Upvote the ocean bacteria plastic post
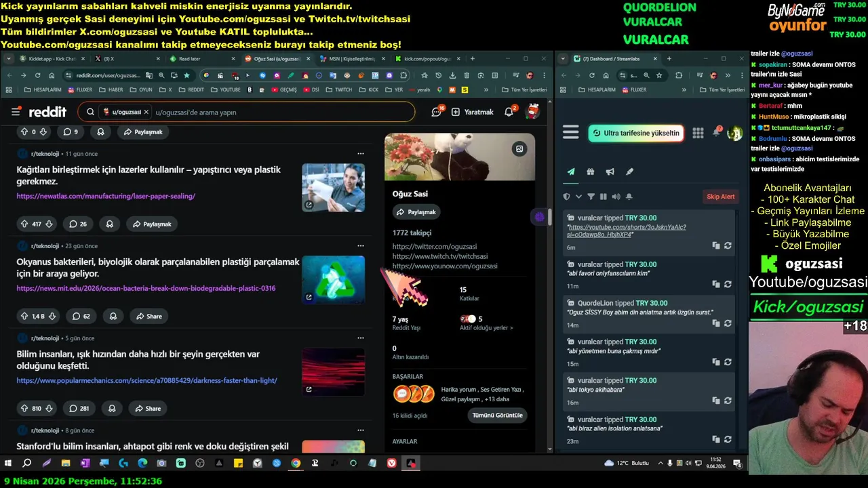 [x=24, y=316]
